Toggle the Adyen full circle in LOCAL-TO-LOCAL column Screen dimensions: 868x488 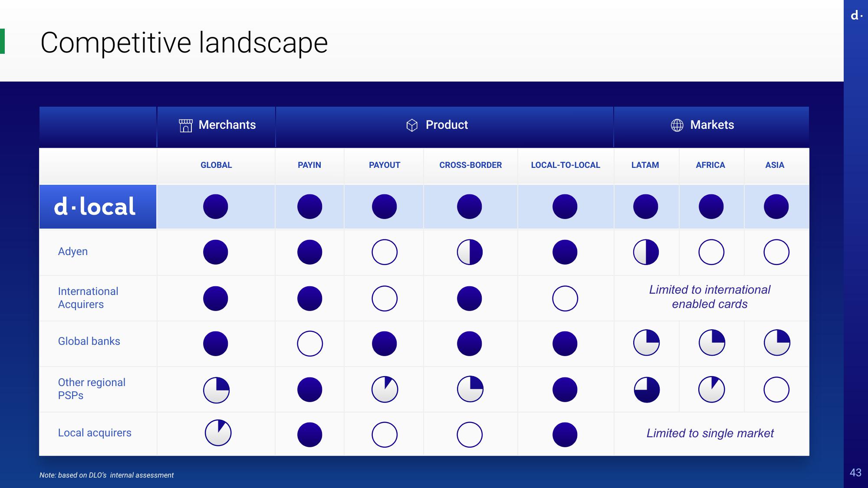pyautogui.click(x=564, y=251)
